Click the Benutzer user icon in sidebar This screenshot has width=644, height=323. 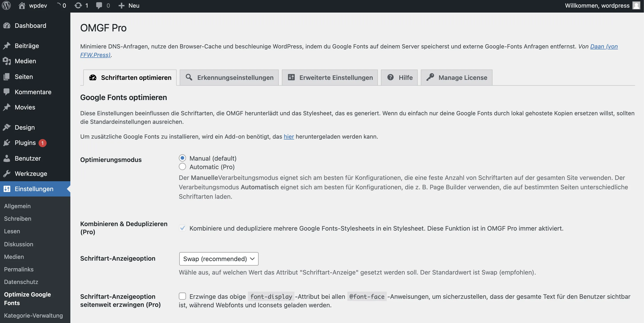point(7,158)
